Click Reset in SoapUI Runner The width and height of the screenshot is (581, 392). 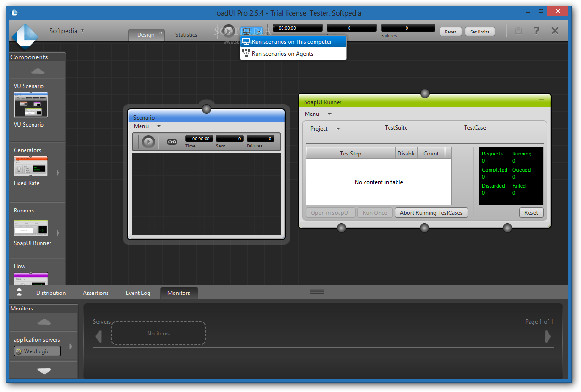pyautogui.click(x=531, y=213)
